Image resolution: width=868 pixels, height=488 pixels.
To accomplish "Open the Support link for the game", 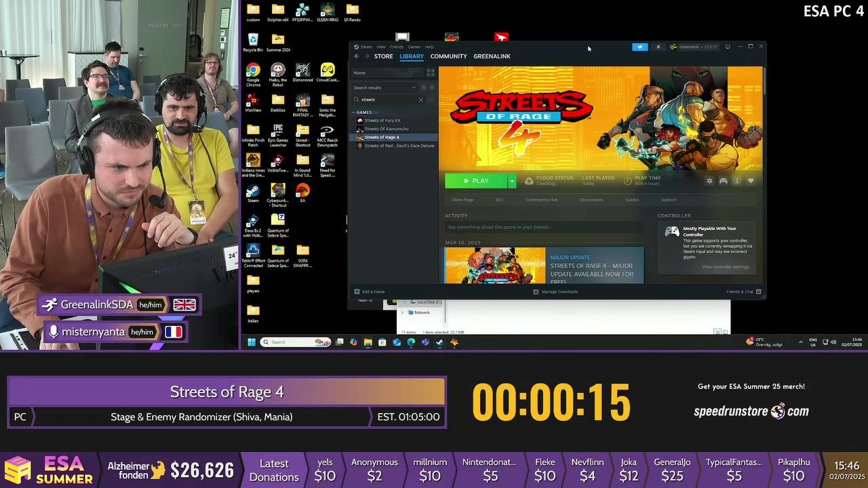I will pyautogui.click(x=669, y=200).
